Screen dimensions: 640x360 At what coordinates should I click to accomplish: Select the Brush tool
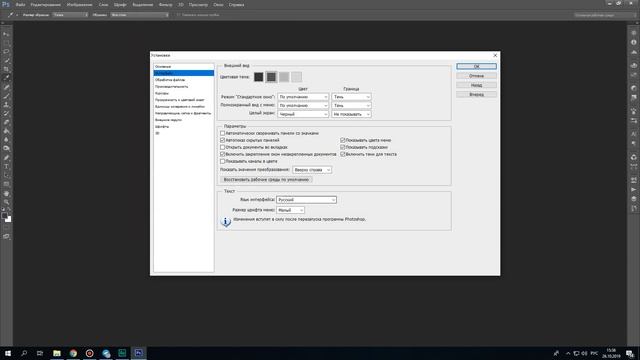point(6,96)
